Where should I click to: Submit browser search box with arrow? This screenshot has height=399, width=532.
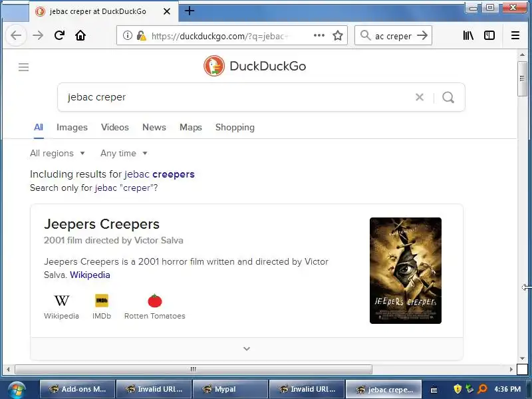point(422,35)
